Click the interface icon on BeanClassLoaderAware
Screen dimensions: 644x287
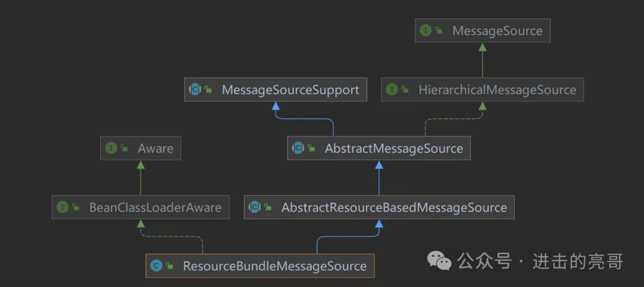pyautogui.click(x=63, y=207)
